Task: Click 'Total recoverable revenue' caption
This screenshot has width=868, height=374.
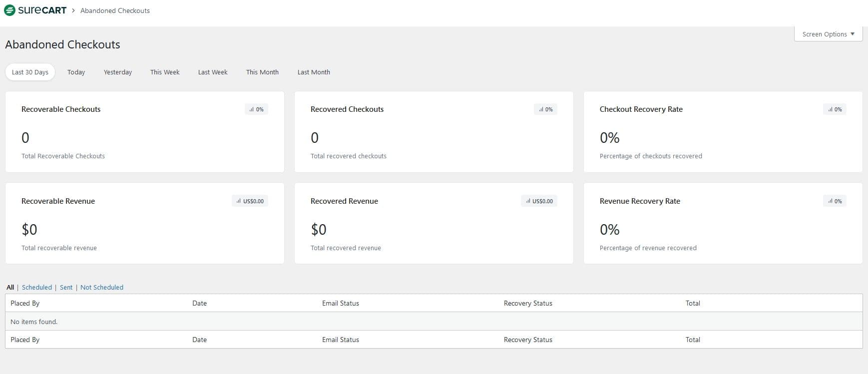Action: [59, 248]
